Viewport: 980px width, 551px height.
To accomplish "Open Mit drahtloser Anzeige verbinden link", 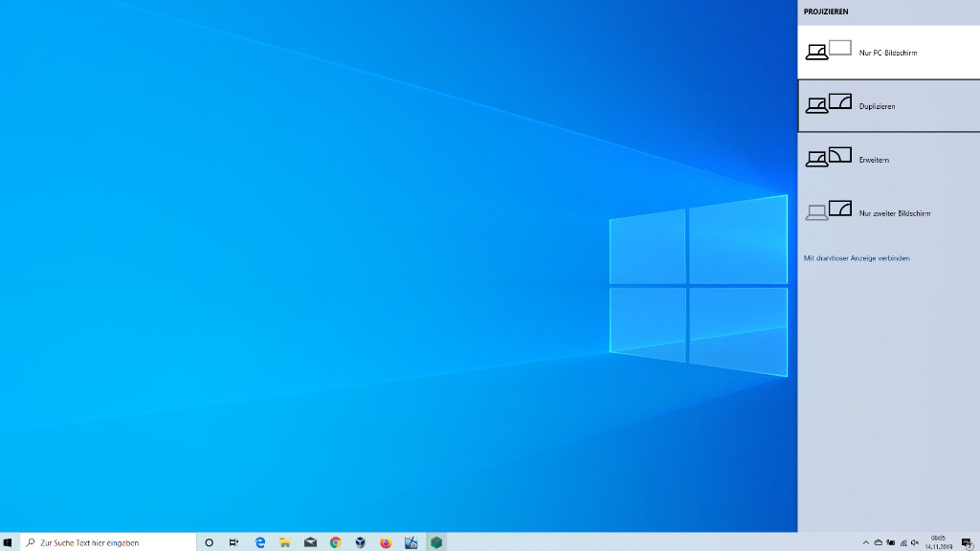I will pyautogui.click(x=857, y=258).
